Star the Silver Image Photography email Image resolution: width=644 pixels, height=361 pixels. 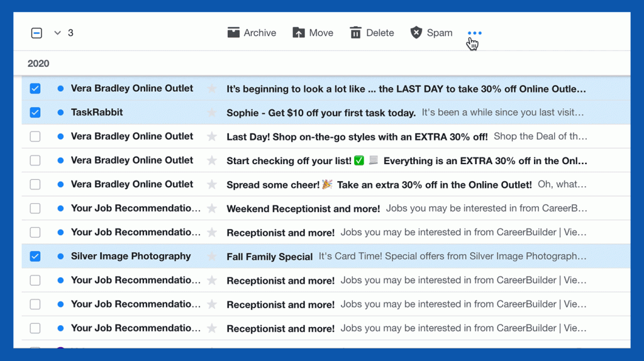point(212,257)
